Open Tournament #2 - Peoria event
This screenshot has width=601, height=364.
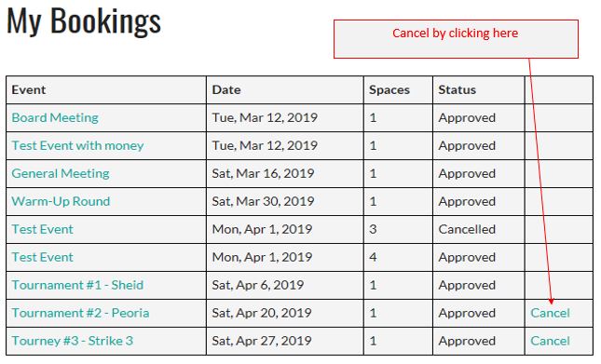(x=80, y=313)
